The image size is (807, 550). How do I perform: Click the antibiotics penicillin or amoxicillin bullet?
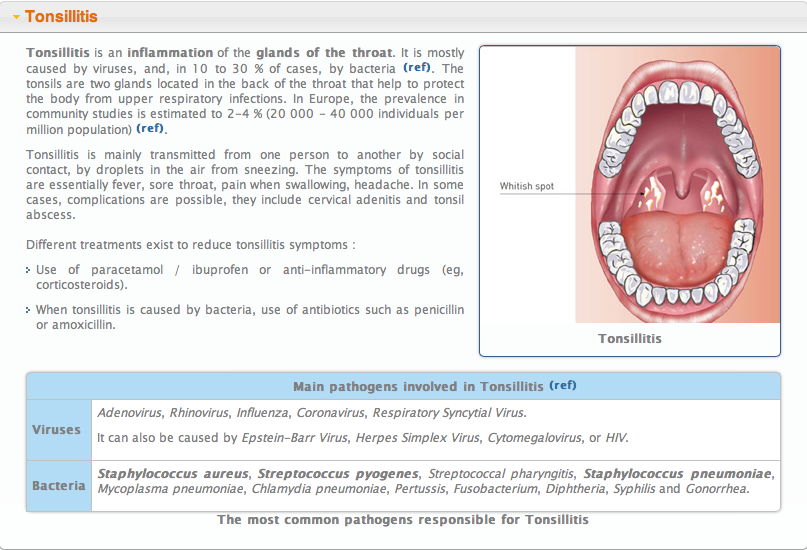click(250, 317)
